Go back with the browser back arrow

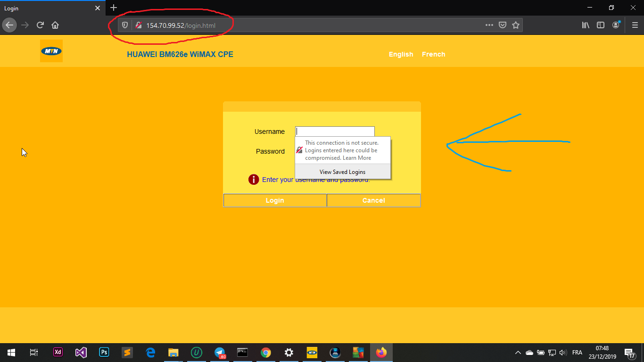(9, 25)
